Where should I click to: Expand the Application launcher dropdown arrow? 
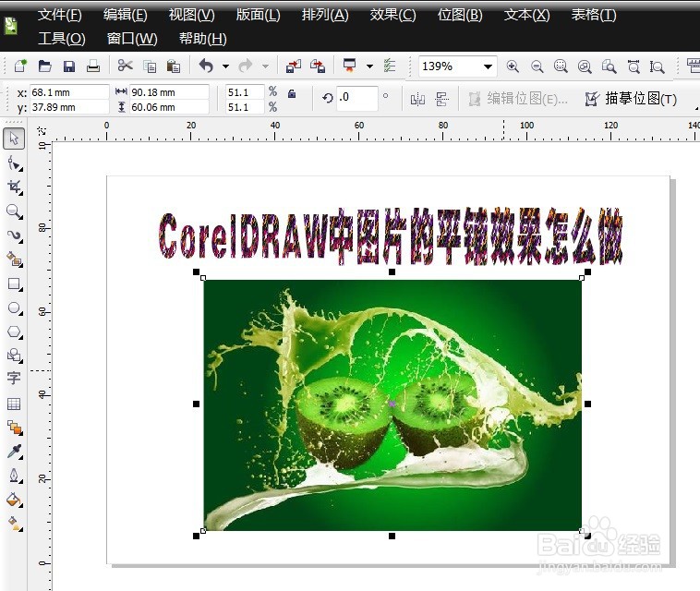pyautogui.click(x=369, y=66)
